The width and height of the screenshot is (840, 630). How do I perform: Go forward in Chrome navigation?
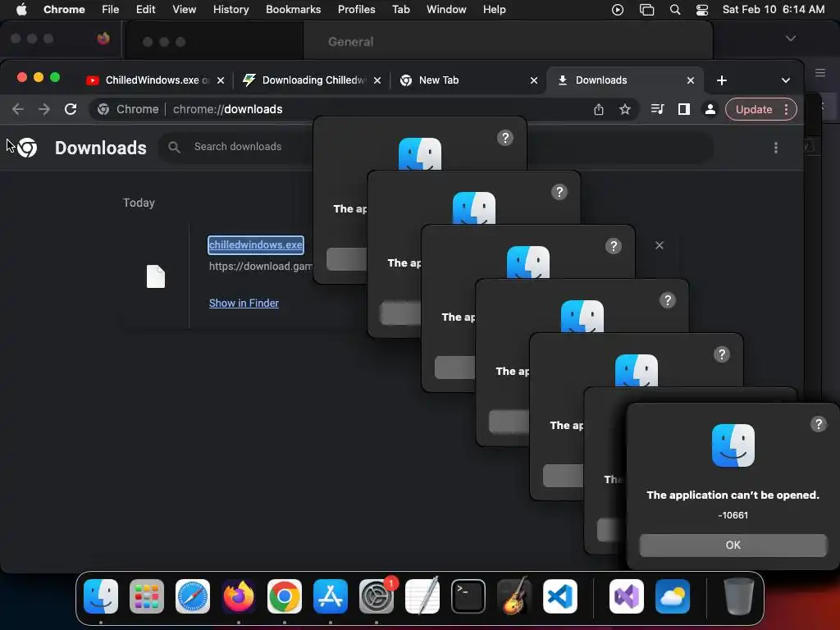(44, 109)
